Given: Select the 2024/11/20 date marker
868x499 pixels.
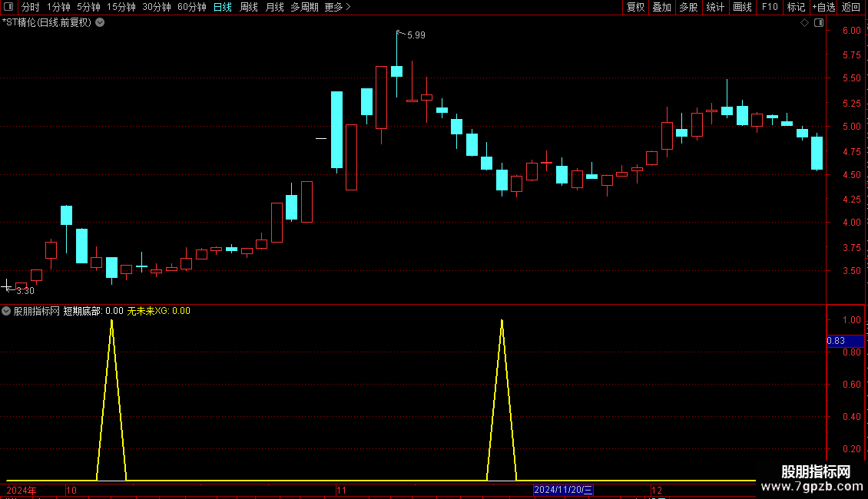Looking at the screenshot, I should click(563, 490).
